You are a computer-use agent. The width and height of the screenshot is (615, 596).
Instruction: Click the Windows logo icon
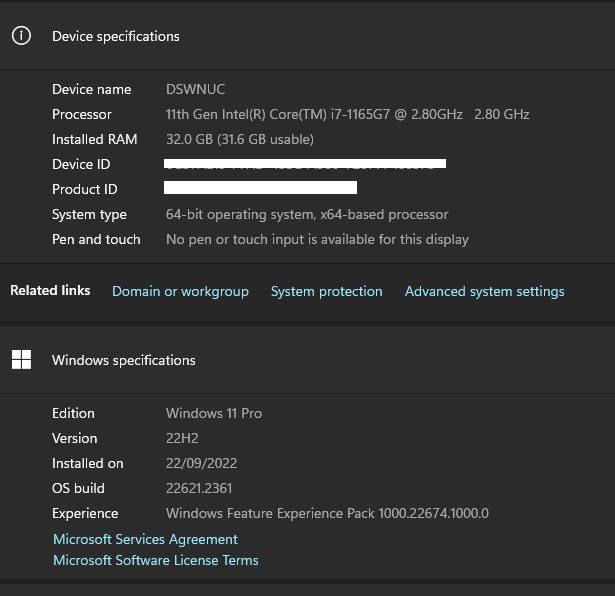20,360
